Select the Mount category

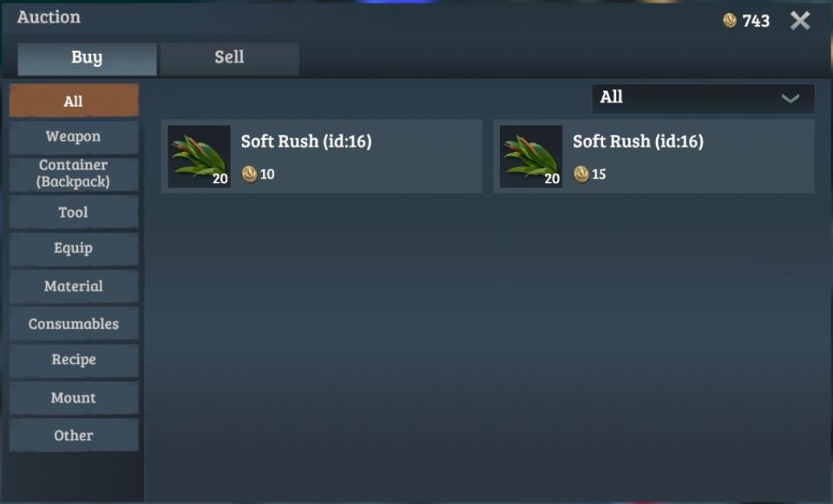tap(74, 398)
